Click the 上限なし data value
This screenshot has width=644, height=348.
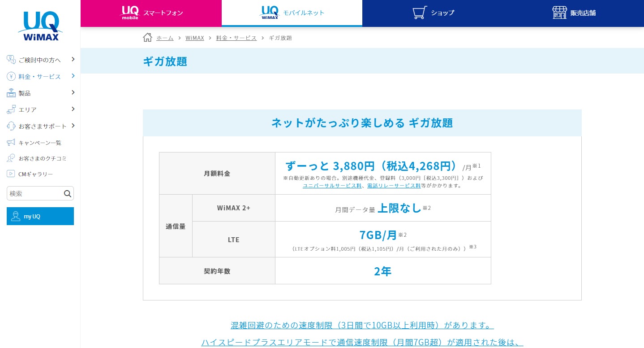coord(399,208)
